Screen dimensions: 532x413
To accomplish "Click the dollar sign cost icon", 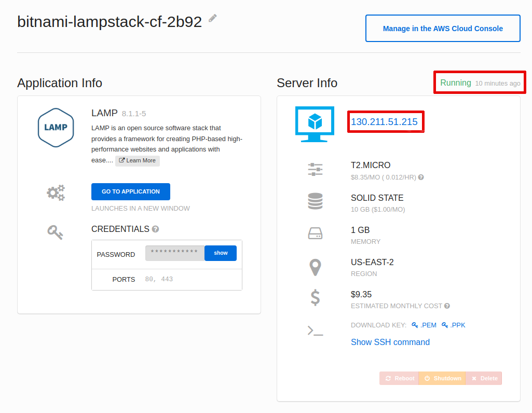I will point(315,298).
